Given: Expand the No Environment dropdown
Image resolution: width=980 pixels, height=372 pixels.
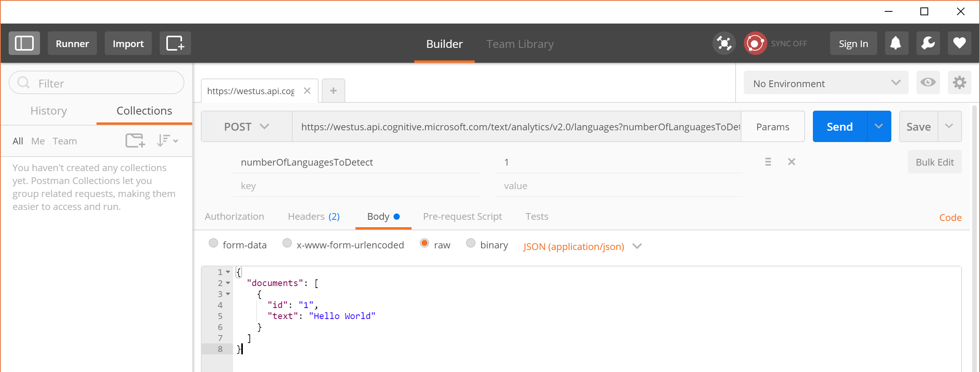Looking at the screenshot, I should (x=826, y=83).
